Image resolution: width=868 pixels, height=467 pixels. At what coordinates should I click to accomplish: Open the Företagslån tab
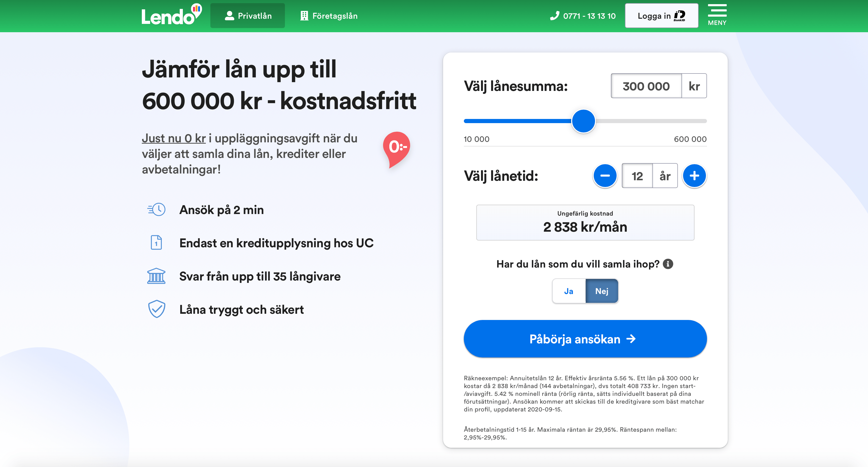point(329,16)
